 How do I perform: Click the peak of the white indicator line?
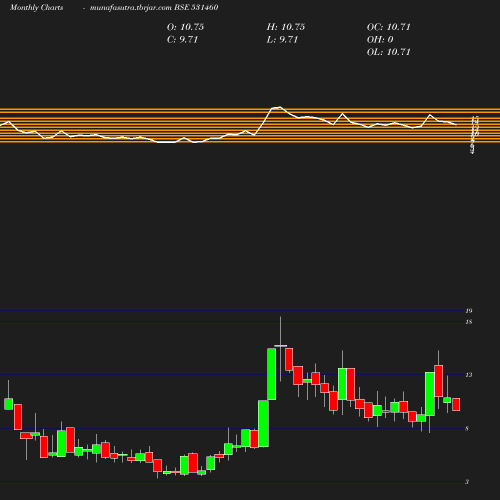point(279,107)
